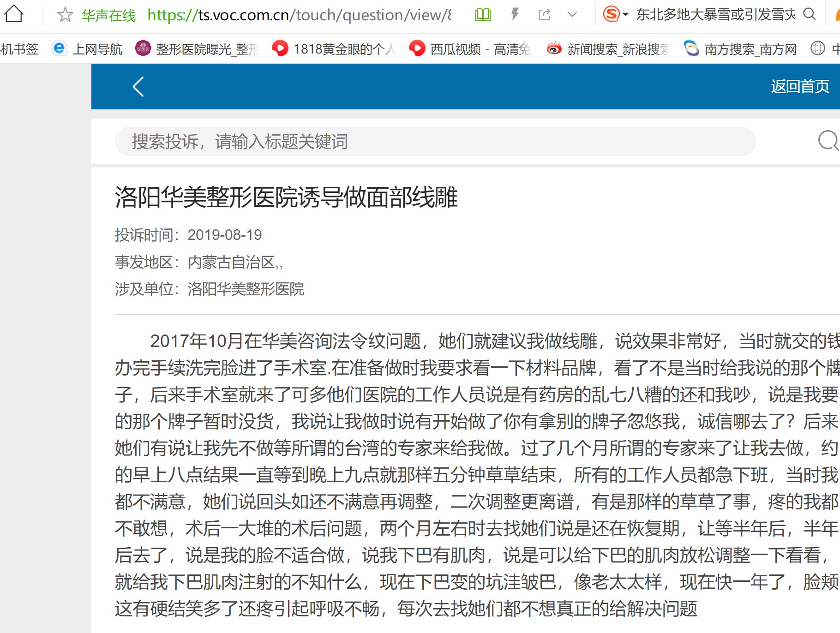Focus the 搜索投诉 search field
Screen dimensions: 840x633
pyautogui.click(x=435, y=142)
